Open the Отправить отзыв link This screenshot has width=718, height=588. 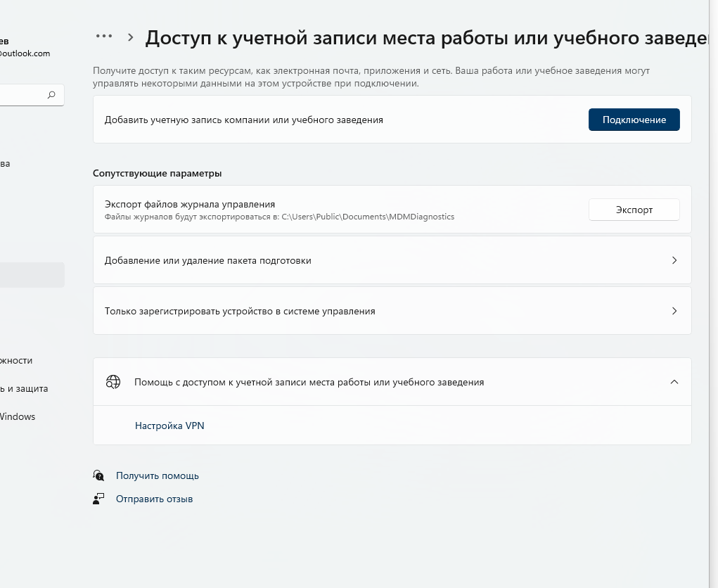click(x=154, y=499)
